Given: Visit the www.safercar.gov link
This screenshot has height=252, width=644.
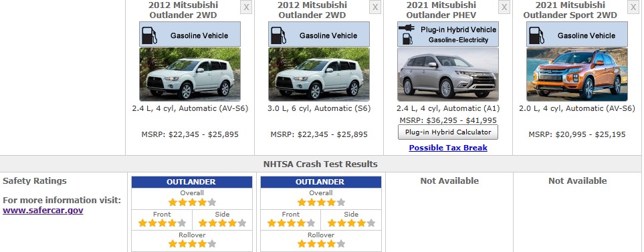Looking at the screenshot, I should tap(43, 211).
